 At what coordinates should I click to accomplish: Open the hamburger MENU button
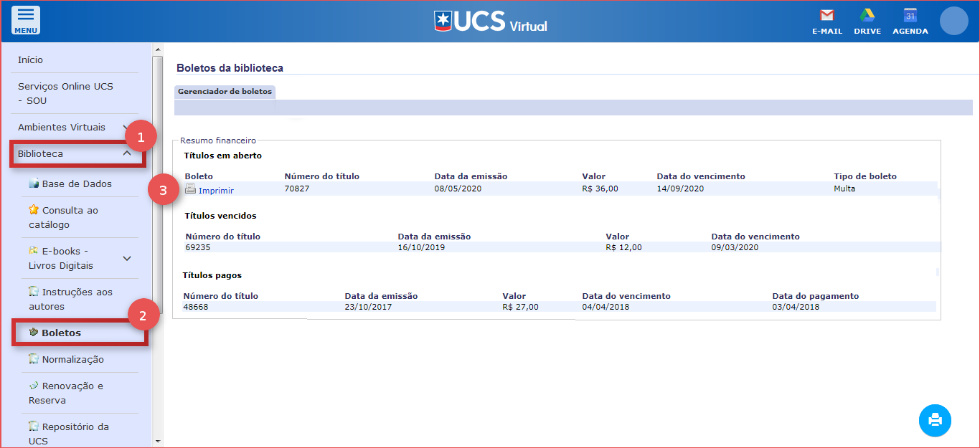(26, 20)
